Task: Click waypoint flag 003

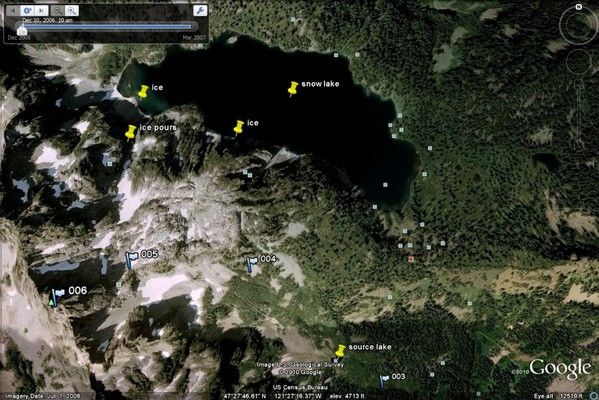Action: click(x=384, y=381)
